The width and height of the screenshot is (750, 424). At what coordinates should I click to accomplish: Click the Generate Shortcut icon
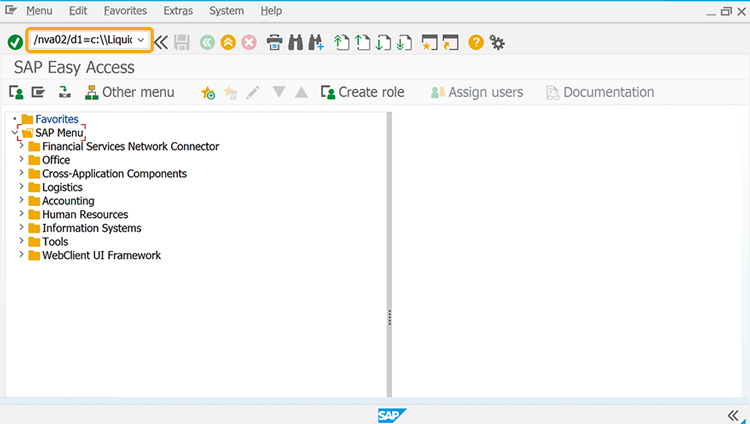(451, 42)
